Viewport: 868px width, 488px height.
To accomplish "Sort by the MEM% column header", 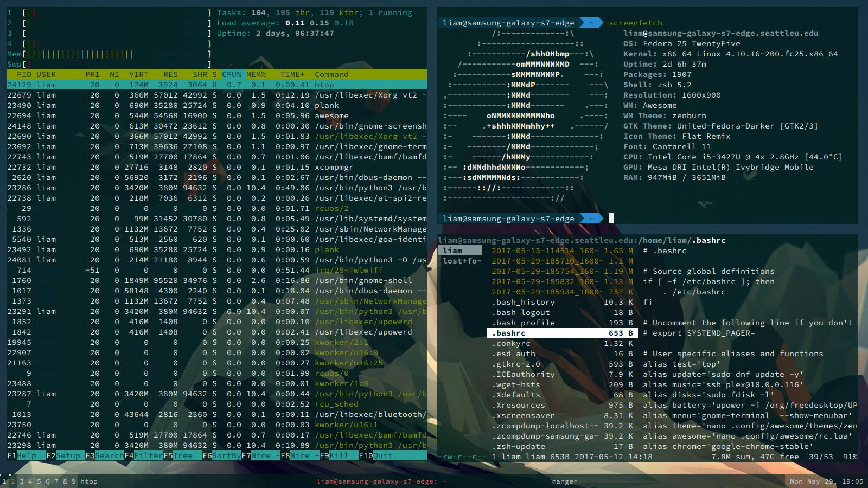I will 256,74.
